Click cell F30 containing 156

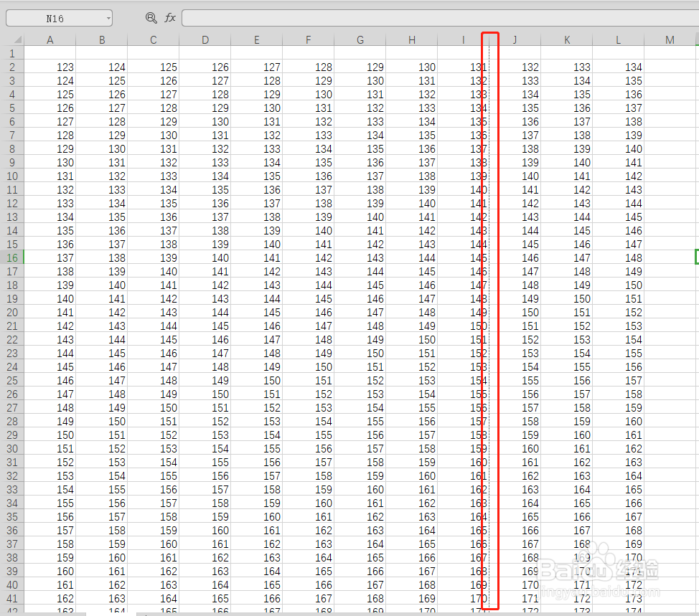click(309, 449)
